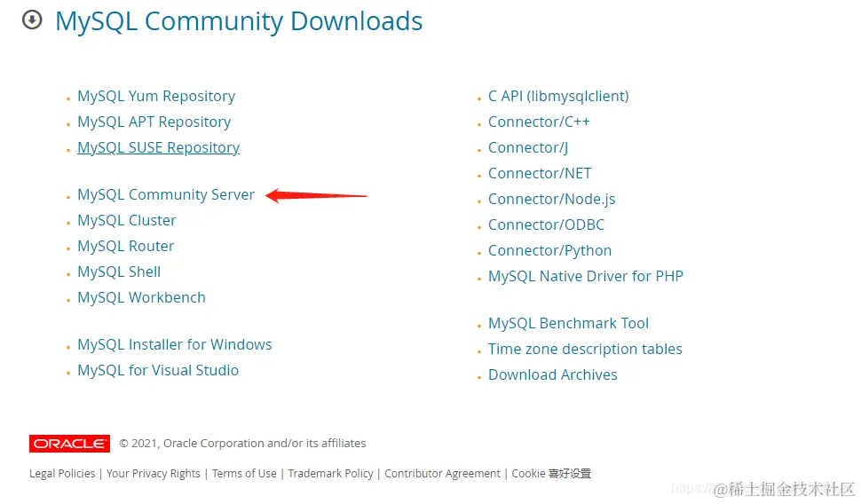861x504 pixels.
Task: Go to MySQL Community Server downloads
Action: tap(166, 195)
